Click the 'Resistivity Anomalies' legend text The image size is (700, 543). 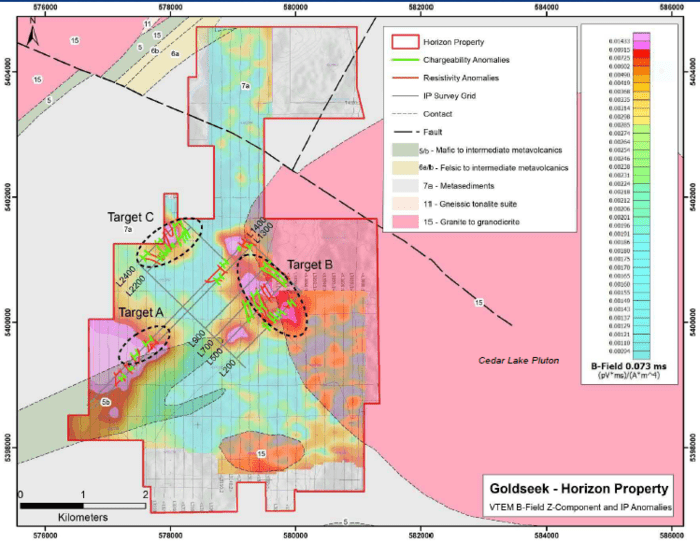[x=461, y=78]
